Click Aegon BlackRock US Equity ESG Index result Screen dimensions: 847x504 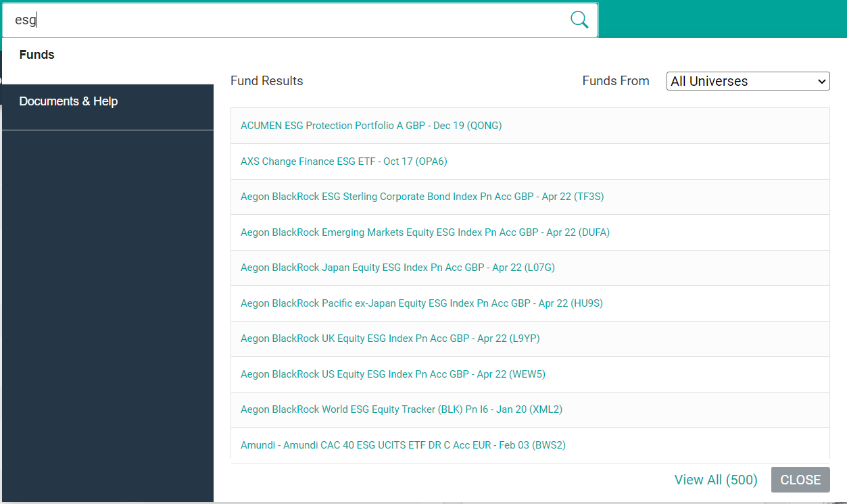point(392,374)
